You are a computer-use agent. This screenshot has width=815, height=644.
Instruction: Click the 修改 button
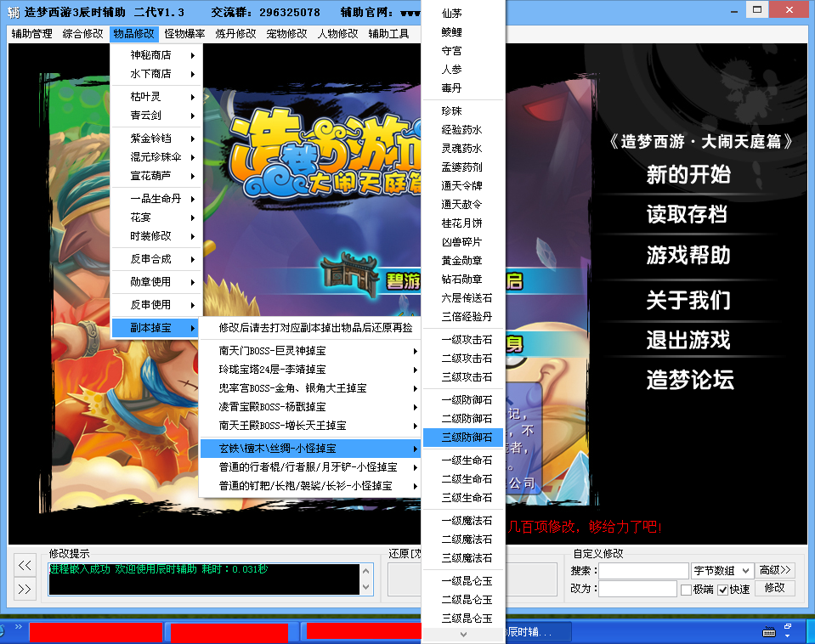[774, 588]
